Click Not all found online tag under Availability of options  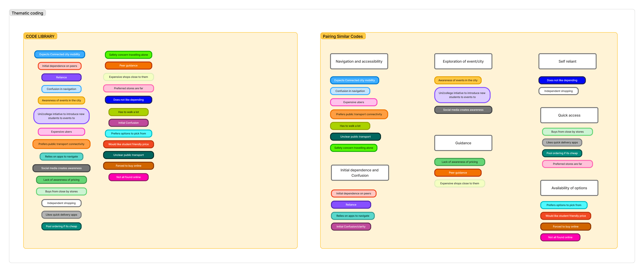(x=560, y=237)
